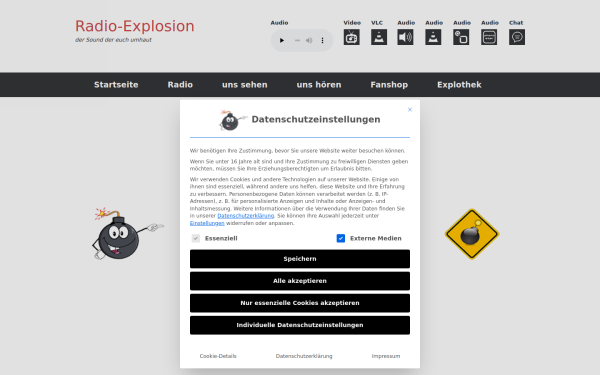Click the 'der Sound der euch umhaut' tagline
Viewport: 600px width, 375px height.
pyautogui.click(x=113, y=40)
